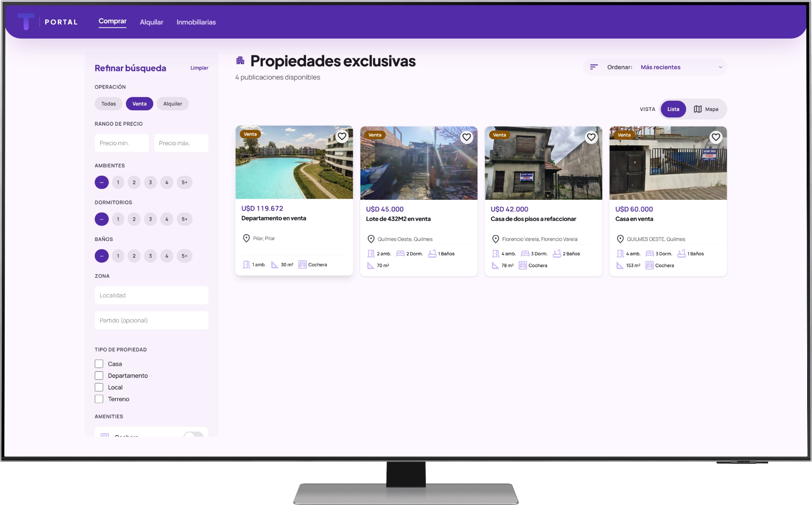
Task: Open the Lote de 432M2 listing photo
Action: click(x=419, y=163)
